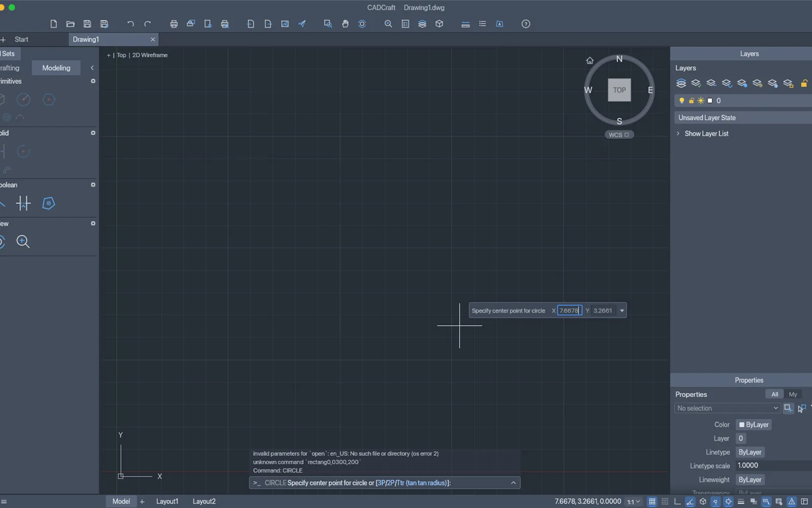Viewport: 812px width, 508px height.
Task: Click the crossed lines icon in Boolean section
Action: [23, 203]
